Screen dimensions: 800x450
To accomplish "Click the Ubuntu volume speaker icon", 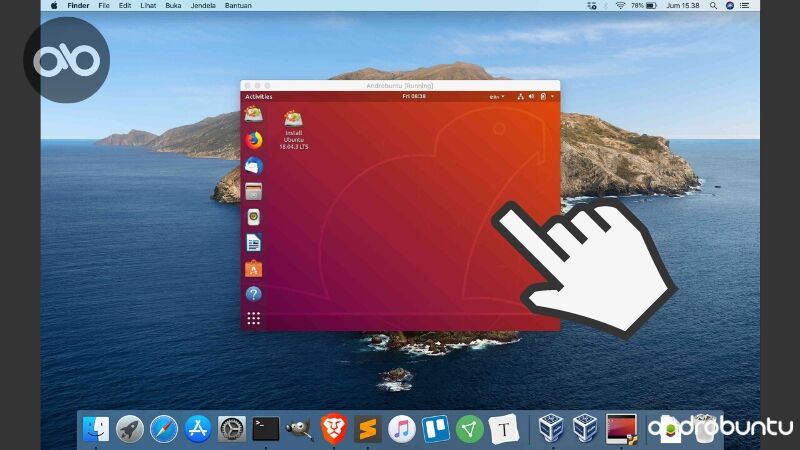I will (532, 96).
